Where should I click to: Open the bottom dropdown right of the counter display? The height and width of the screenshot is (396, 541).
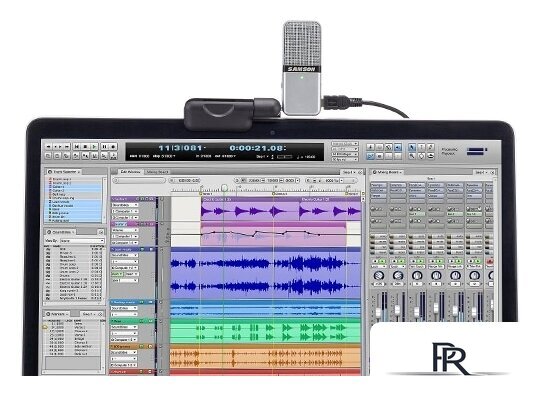click(345, 159)
